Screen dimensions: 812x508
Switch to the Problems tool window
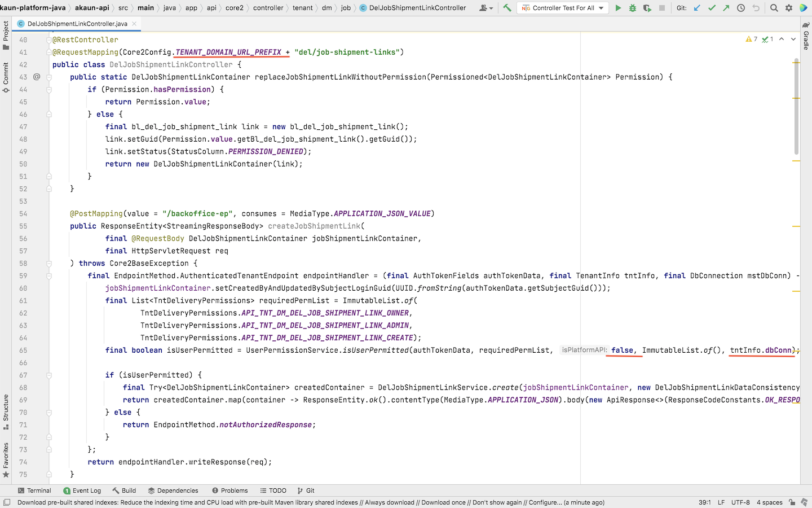coord(230,491)
